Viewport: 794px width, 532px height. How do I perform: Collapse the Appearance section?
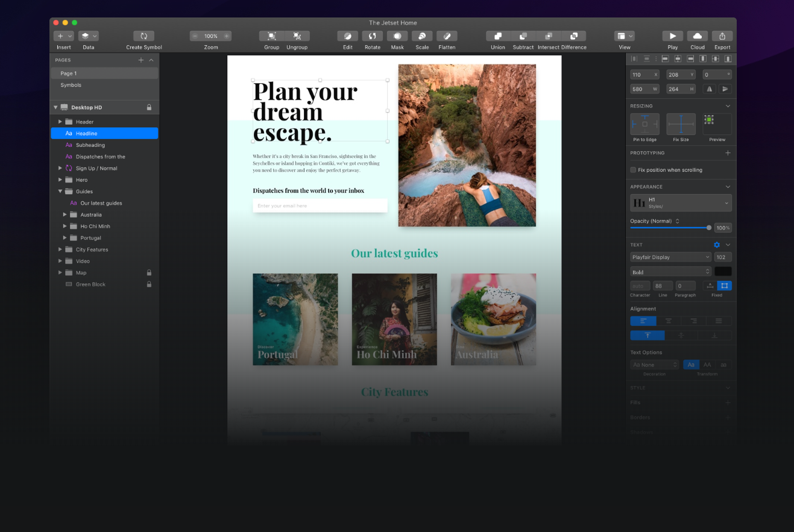tap(728, 187)
